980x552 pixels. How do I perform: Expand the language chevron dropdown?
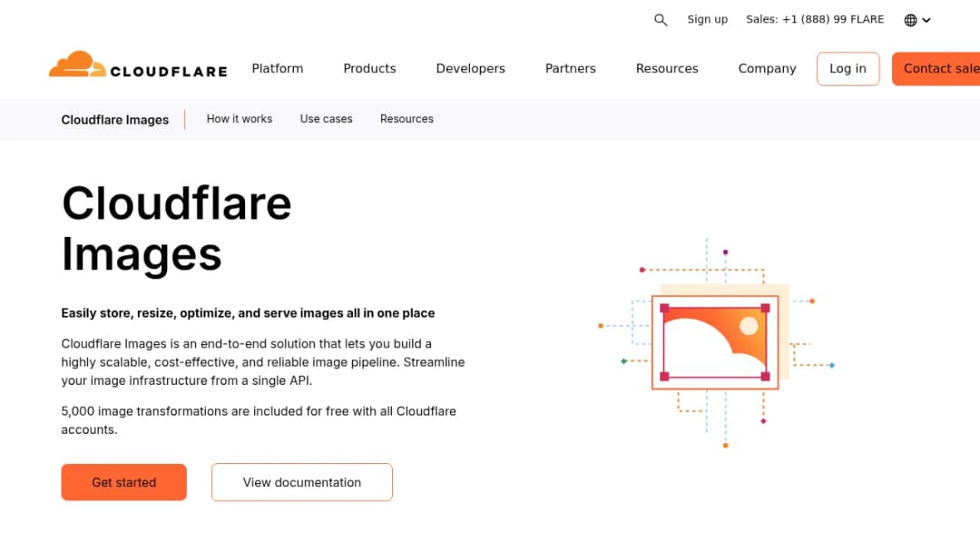926,20
